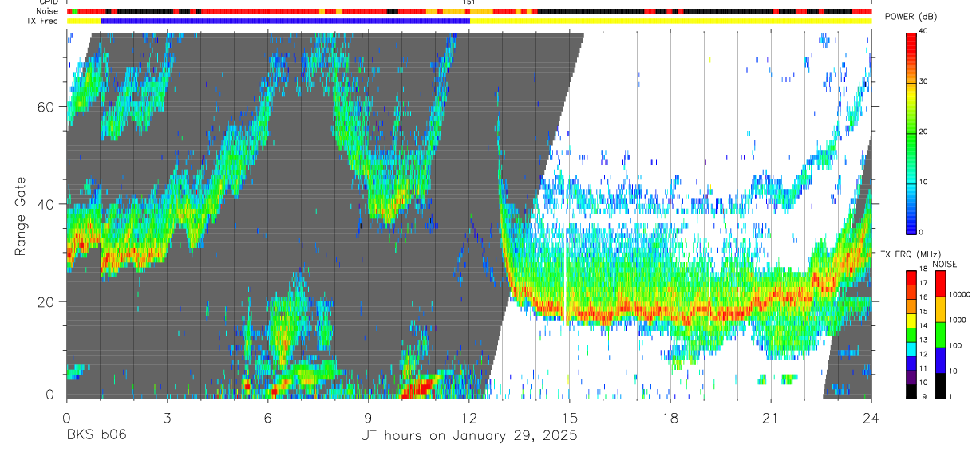The height and width of the screenshot is (452, 980).
Task: Select the 'UT hours on January 29, 2025' label
Action: [468, 436]
